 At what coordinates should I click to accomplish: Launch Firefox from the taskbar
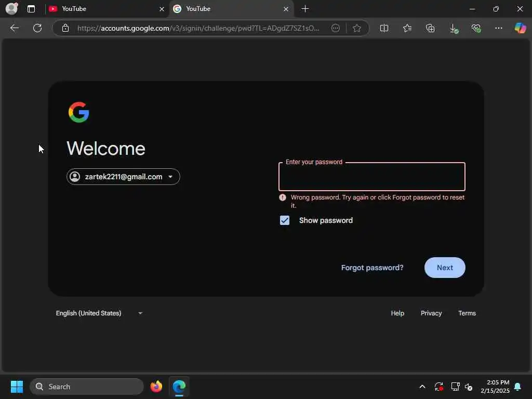click(156, 387)
